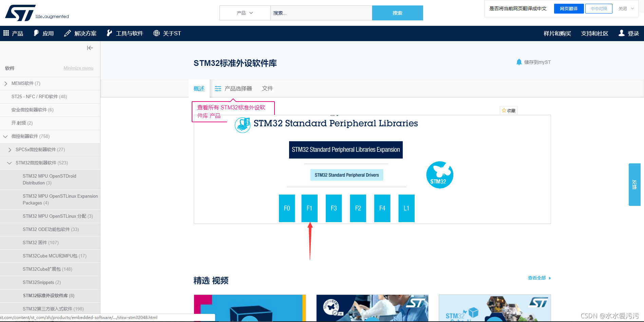This screenshot has width=644, height=322.
Task: Collapse the sidebar with the arrow icon
Action: click(x=90, y=48)
